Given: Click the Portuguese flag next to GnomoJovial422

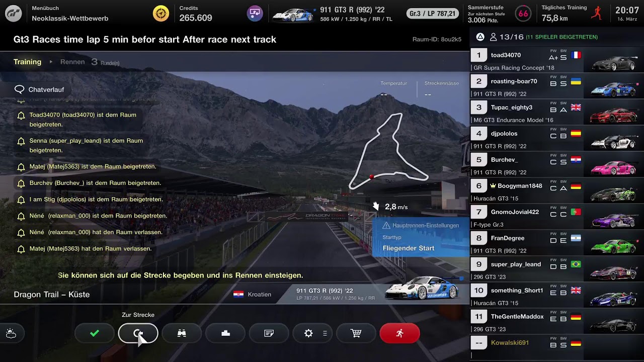Looking at the screenshot, I should (x=576, y=212).
